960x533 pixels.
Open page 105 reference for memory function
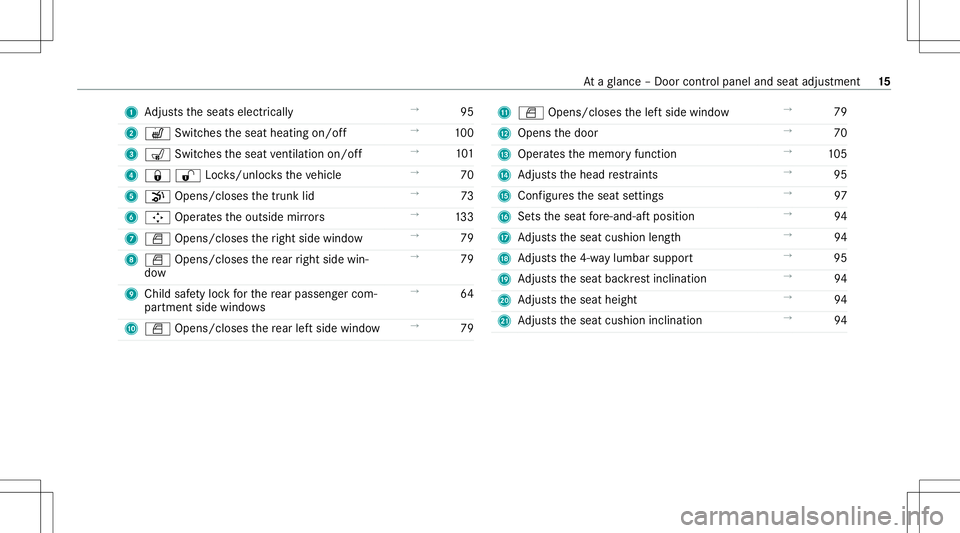pyautogui.click(x=838, y=154)
